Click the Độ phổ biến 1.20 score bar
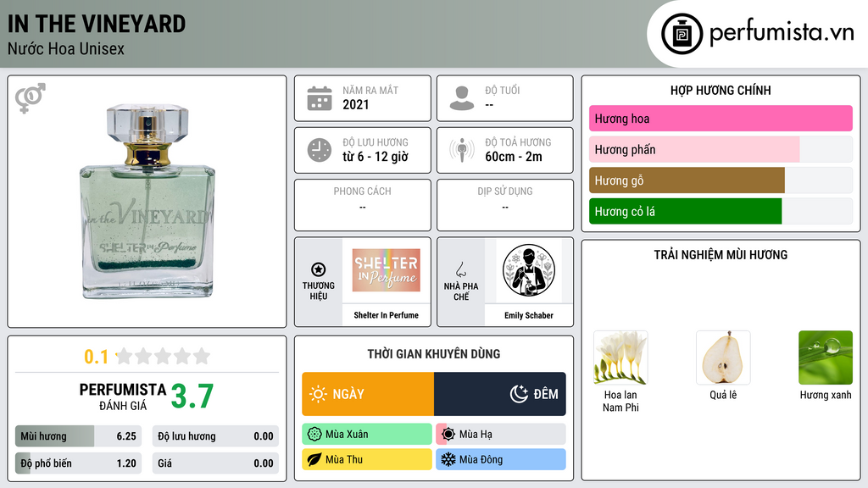 (x=79, y=463)
